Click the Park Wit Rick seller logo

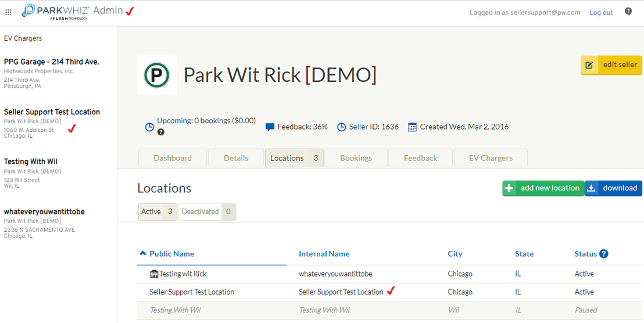coord(157,75)
